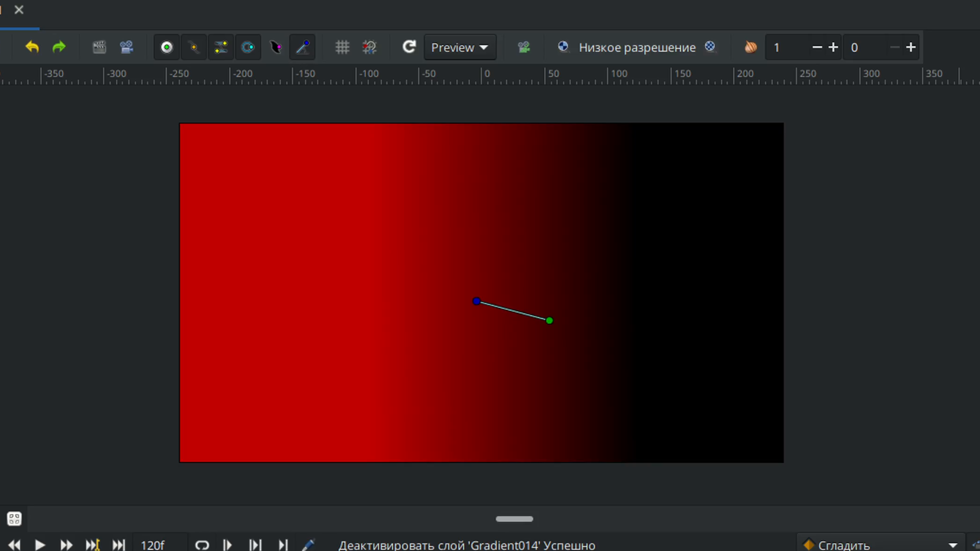This screenshot has width=980, height=551.
Task: Refresh the canvas rendering
Action: 409,47
